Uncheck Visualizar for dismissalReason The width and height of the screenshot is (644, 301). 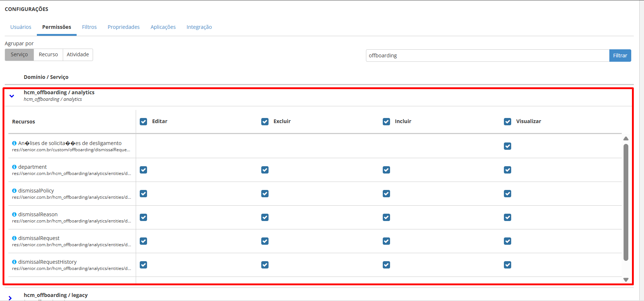tap(508, 217)
